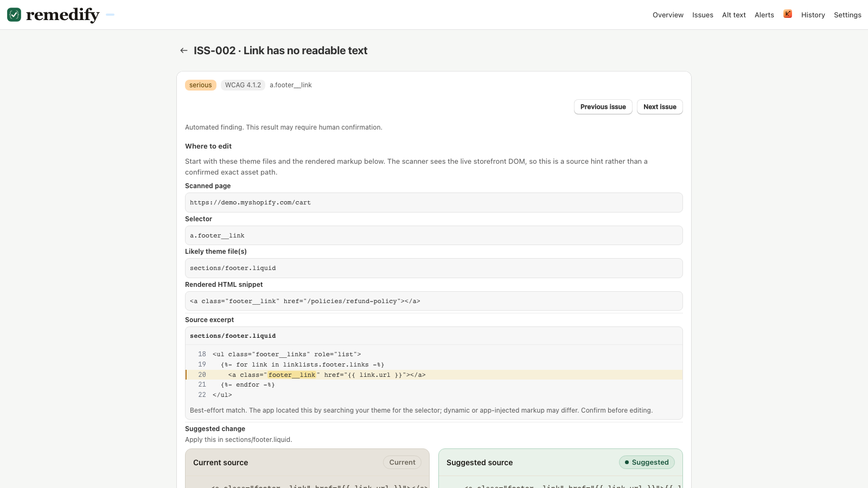This screenshot has width=868, height=488.
Task: Open the Overview navigation tab
Action: 668,15
